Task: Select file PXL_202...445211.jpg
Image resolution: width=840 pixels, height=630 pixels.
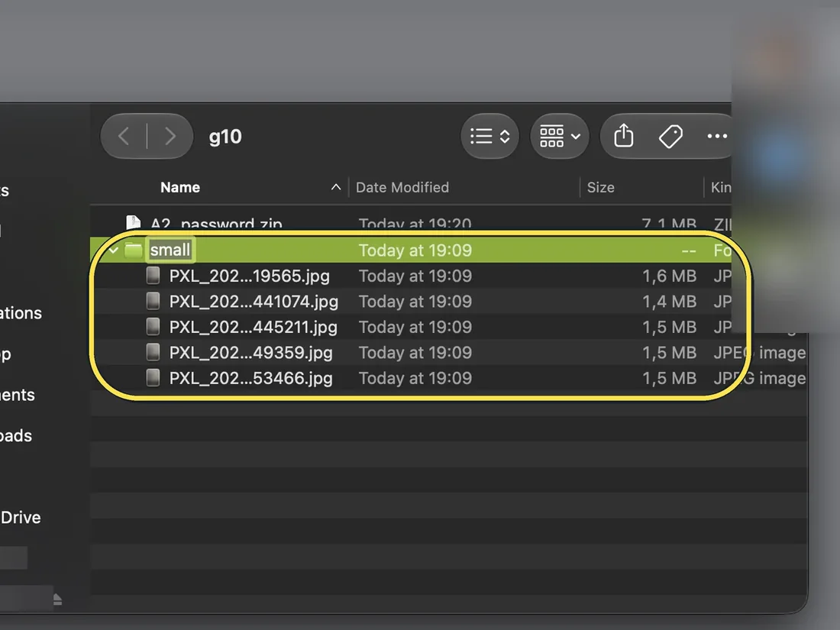Action: pyautogui.click(x=253, y=328)
